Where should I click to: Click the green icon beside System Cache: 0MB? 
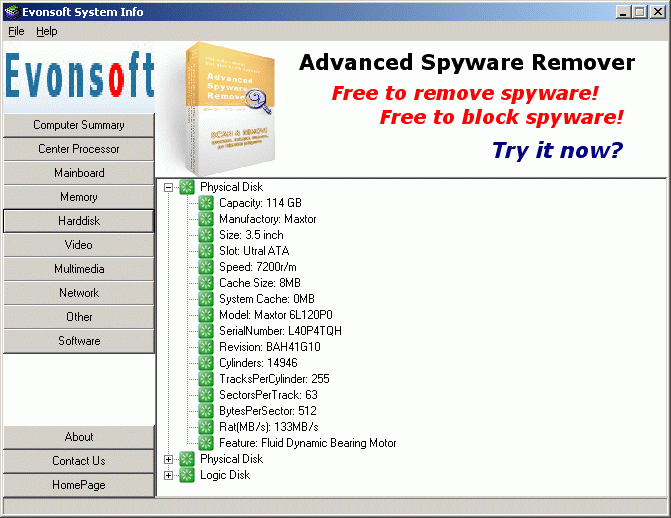205,299
